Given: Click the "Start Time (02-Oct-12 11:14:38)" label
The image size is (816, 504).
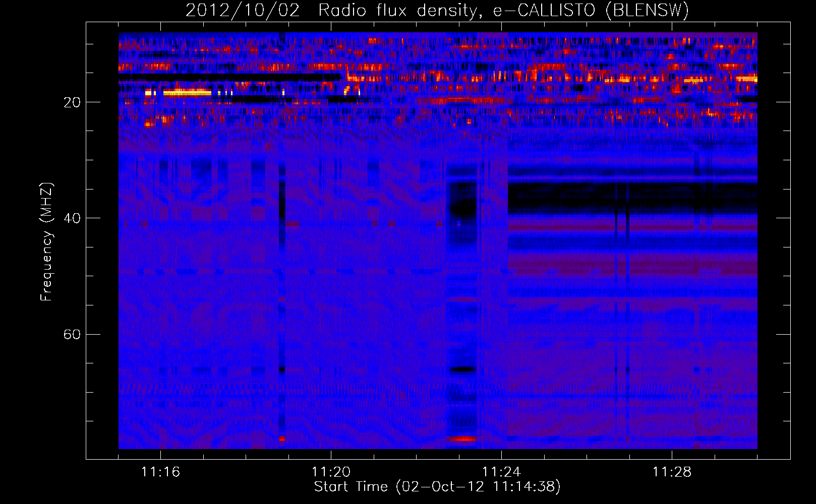Looking at the screenshot, I should click(x=437, y=487).
